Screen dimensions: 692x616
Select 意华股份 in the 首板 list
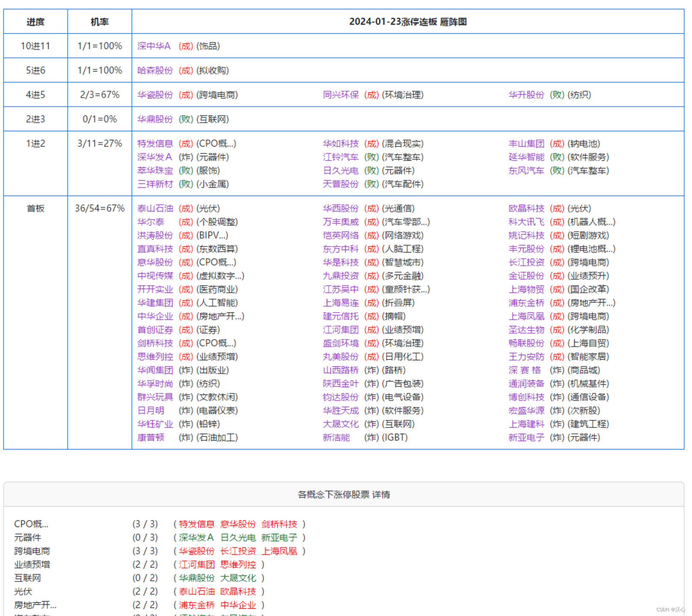[155, 263]
